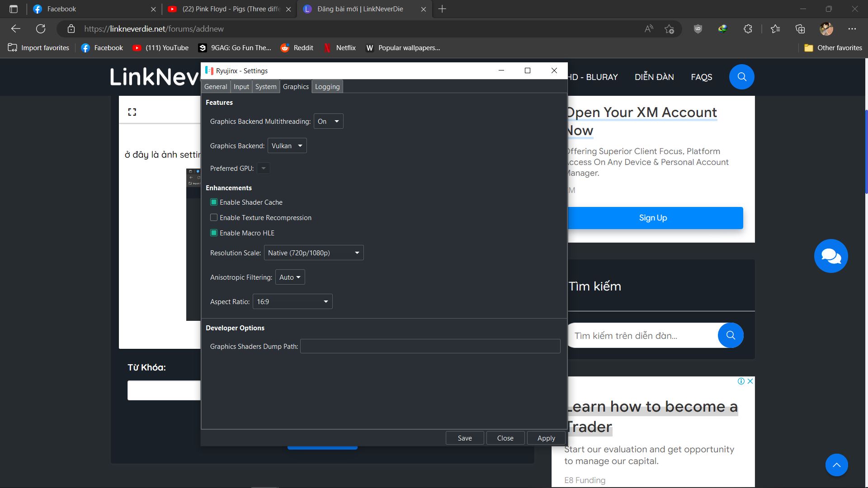Click the YouTube tab icon in browser

(173, 8)
